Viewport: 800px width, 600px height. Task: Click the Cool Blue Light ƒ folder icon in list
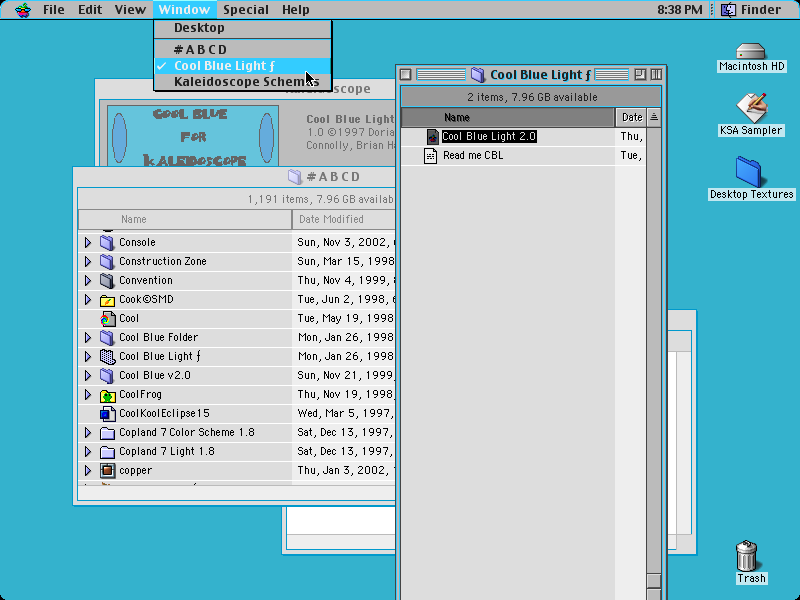click(107, 356)
